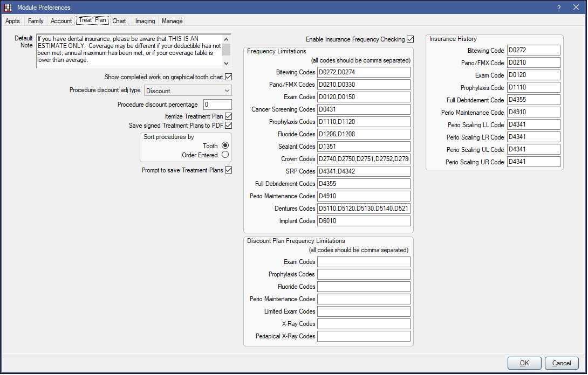The image size is (588, 375).
Task: Click the Cancel button
Action: [562, 363]
